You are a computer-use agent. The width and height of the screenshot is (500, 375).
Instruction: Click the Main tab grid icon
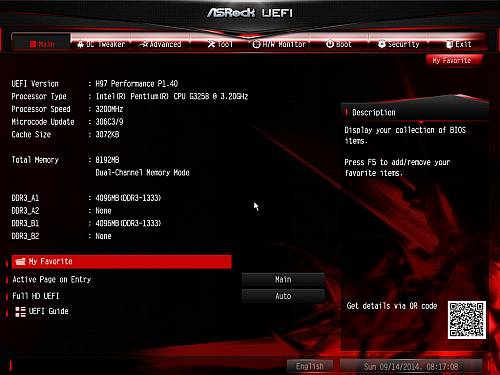(33, 44)
